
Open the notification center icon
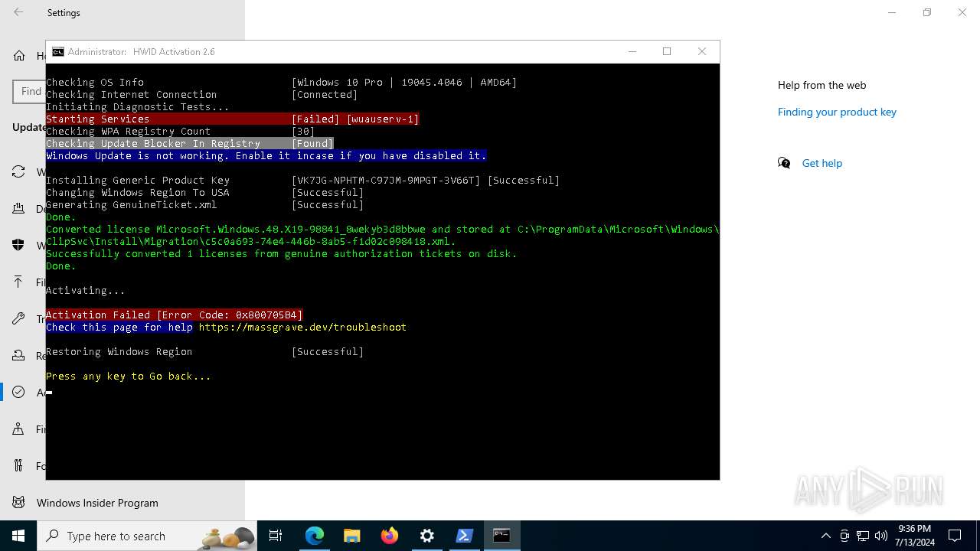click(x=955, y=536)
